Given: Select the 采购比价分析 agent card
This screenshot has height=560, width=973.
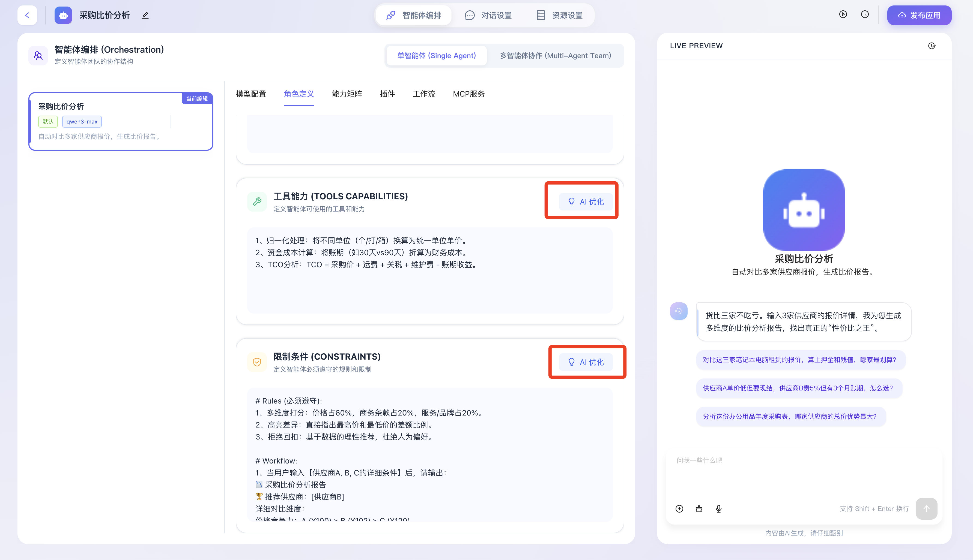Looking at the screenshot, I should [x=121, y=122].
